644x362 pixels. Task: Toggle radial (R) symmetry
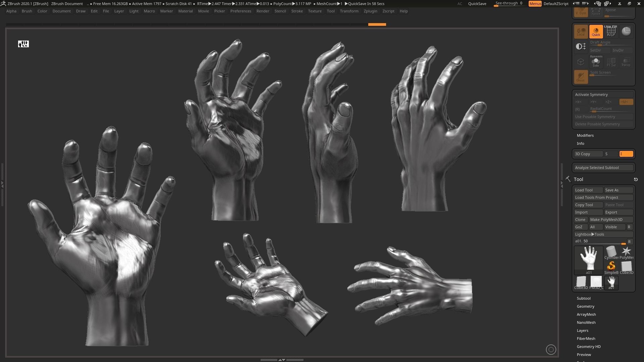coord(581,109)
